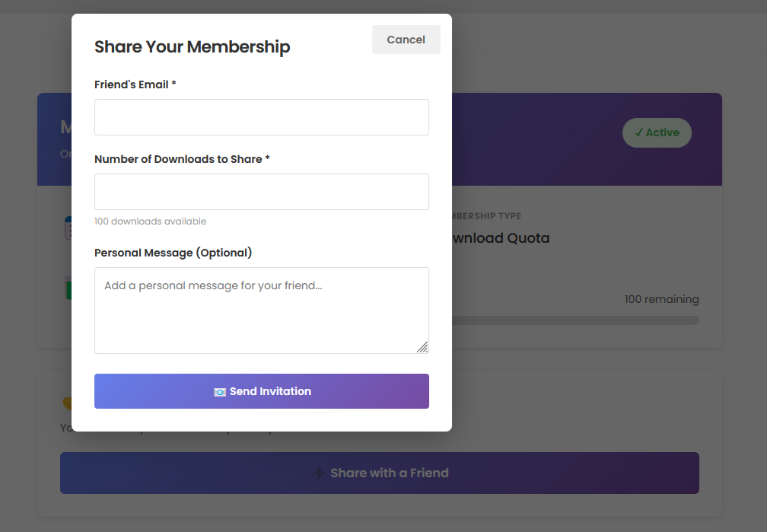
Task: Click the handshake emoji icon below the membership card
Action: (67, 403)
